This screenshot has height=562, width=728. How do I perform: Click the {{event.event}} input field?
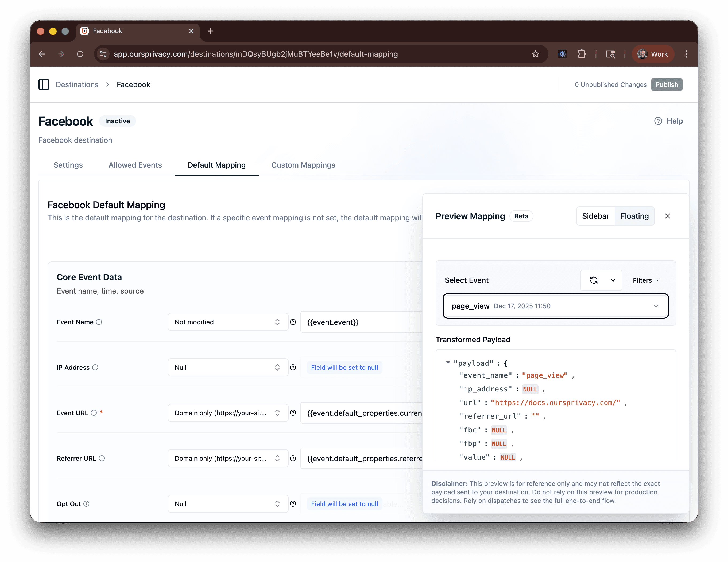(x=361, y=322)
